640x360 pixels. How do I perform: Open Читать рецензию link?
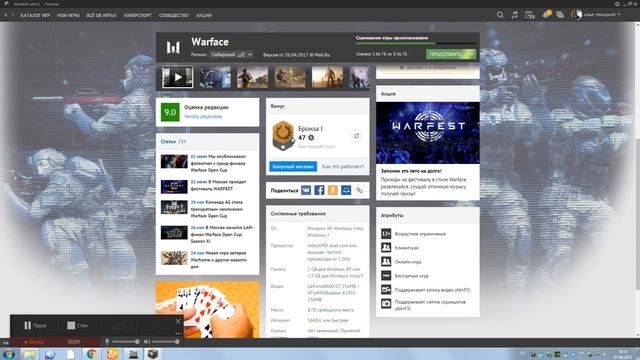click(203, 117)
